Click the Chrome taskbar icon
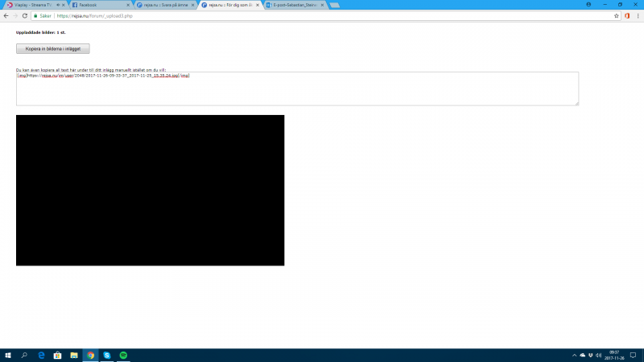Viewport: 644px width, 362px height. 90,356
